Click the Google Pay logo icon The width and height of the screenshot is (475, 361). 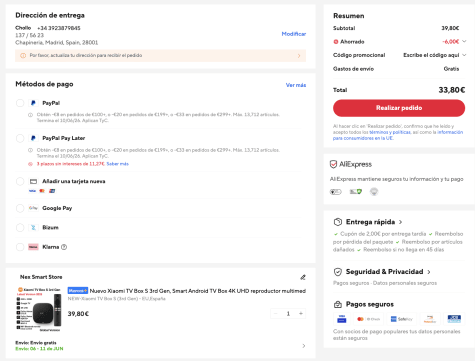[33, 208]
